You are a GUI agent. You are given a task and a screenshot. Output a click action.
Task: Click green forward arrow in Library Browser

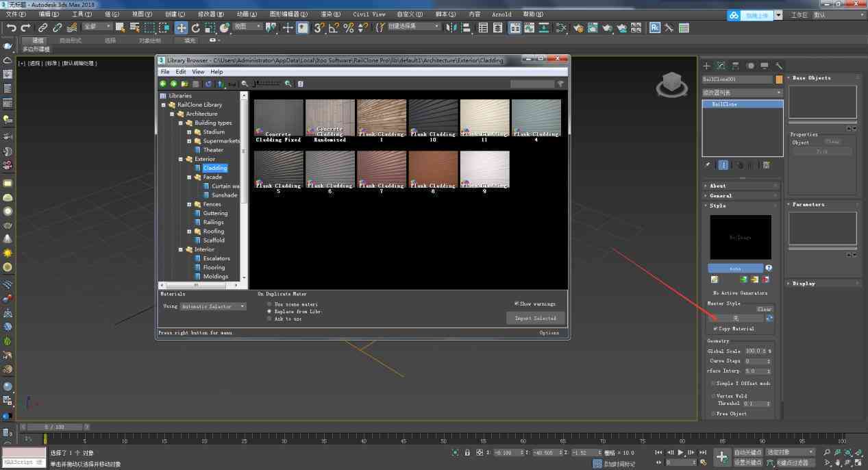tap(173, 84)
